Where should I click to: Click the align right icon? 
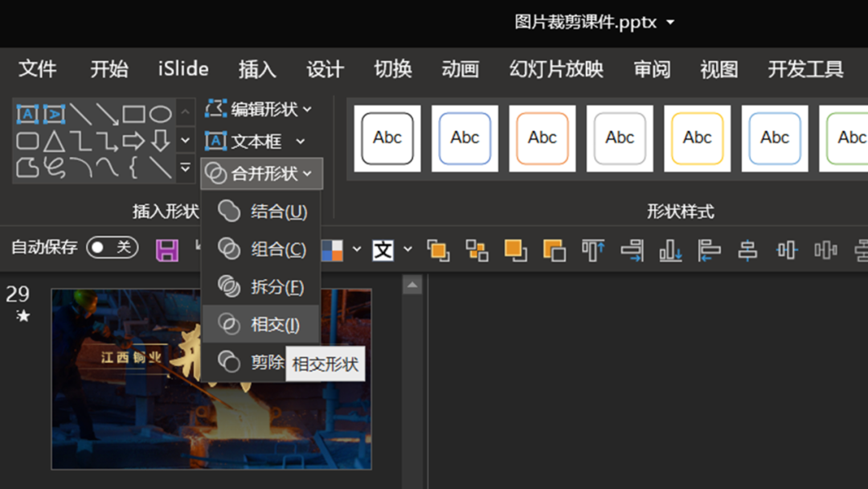tap(632, 250)
